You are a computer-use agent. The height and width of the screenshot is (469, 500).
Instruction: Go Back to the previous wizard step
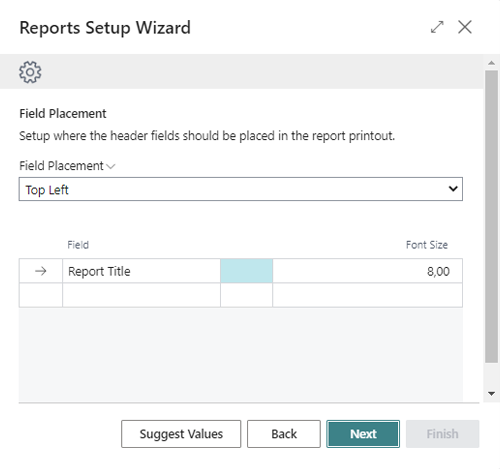coord(284,434)
